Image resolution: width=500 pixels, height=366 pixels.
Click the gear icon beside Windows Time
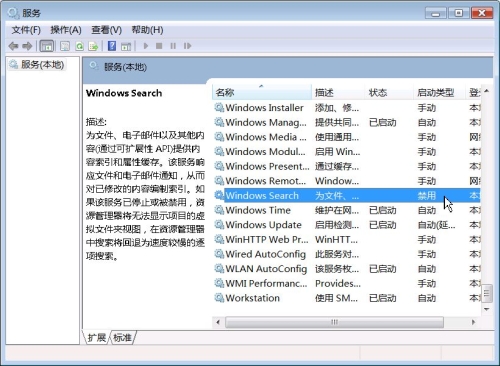pyautogui.click(x=219, y=210)
